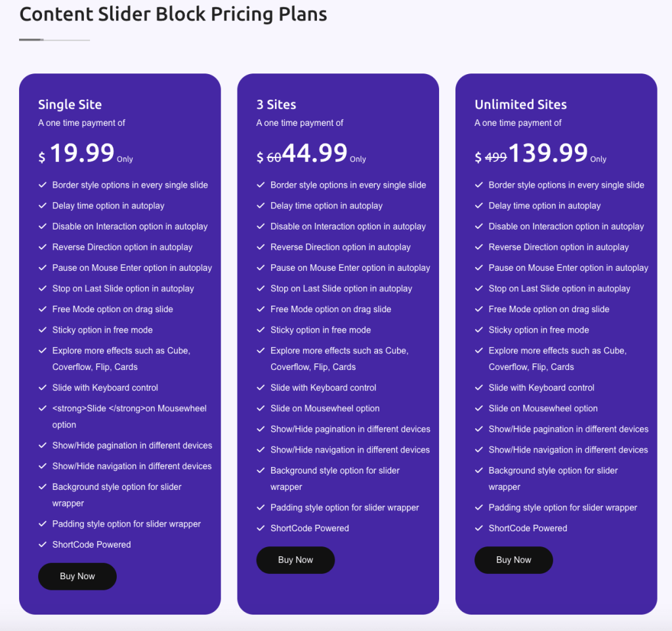This screenshot has height=631, width=672.
Task: Click the checkmark beside Slide with Keyboard control
Action: (x=43, y=388)
